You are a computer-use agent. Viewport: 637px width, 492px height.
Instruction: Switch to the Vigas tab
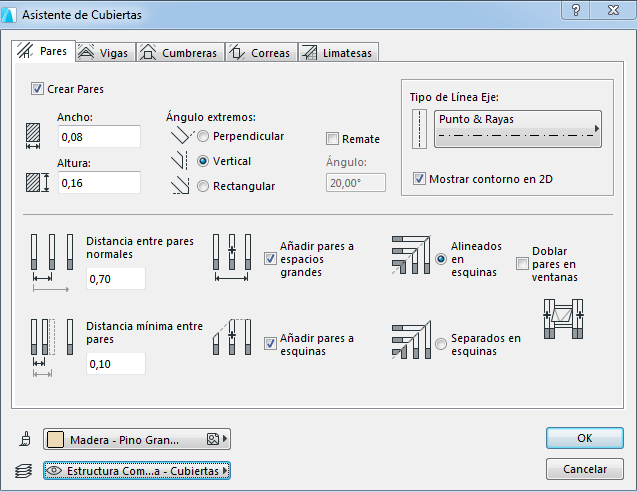coord(103,53)
